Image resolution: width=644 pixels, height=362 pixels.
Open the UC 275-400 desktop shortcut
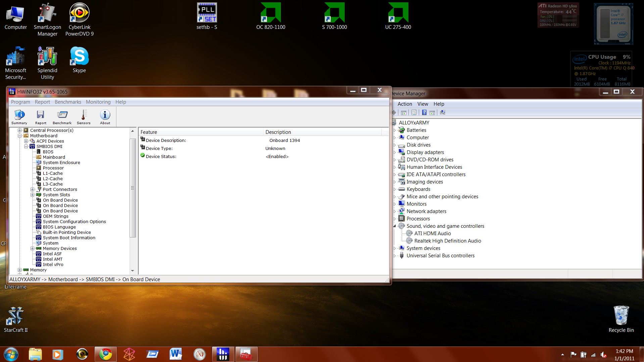[398, 17]
